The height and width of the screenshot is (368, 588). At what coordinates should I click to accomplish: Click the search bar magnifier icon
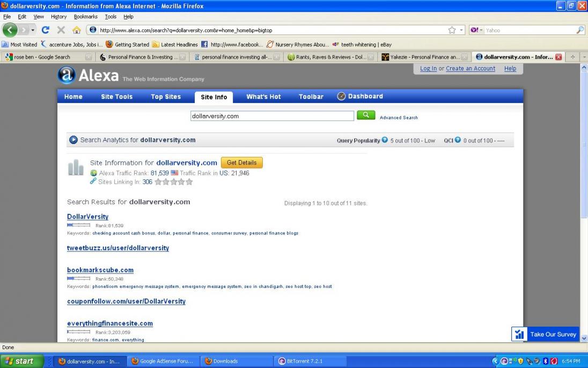(x=580, y=30)
